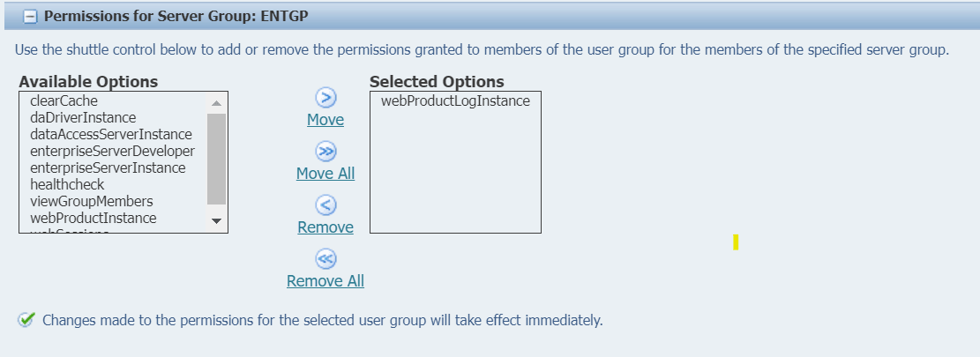This screenshot has height=357, width=980.
Task: Select healthcheck in Available Options
Action: (x=67, y=185)
